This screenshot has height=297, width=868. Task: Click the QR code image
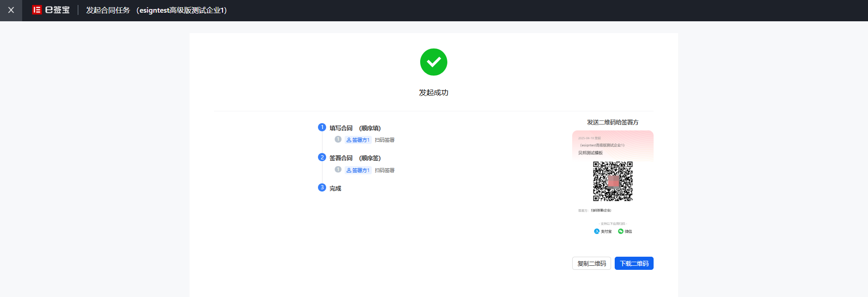pyautogui.click(x=612, y=181)
